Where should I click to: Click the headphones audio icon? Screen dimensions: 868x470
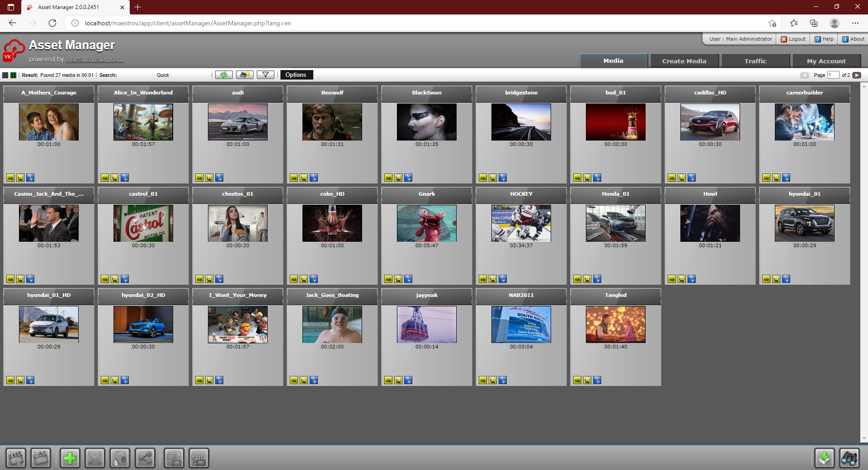pyautogui.click(x=120, y=458)
